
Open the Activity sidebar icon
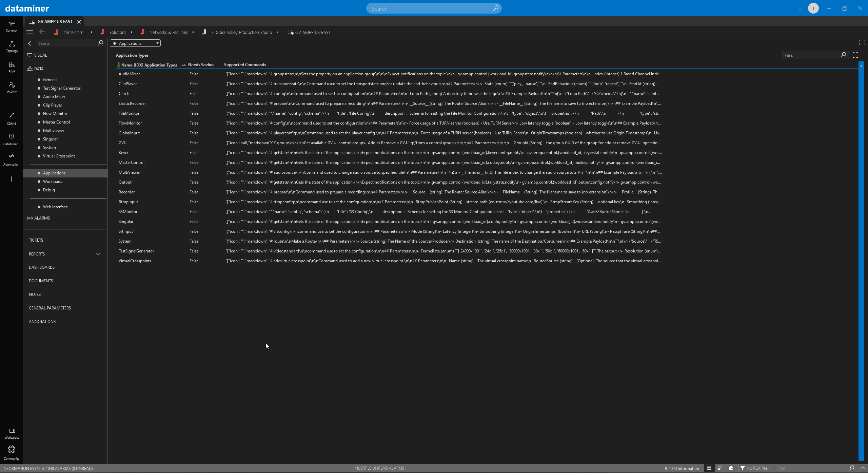(x=12, y=87)
